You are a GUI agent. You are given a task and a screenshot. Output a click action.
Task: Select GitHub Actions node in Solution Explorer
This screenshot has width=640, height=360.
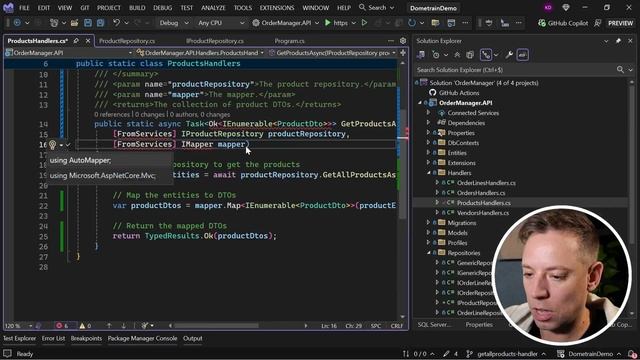click(459, 93)
